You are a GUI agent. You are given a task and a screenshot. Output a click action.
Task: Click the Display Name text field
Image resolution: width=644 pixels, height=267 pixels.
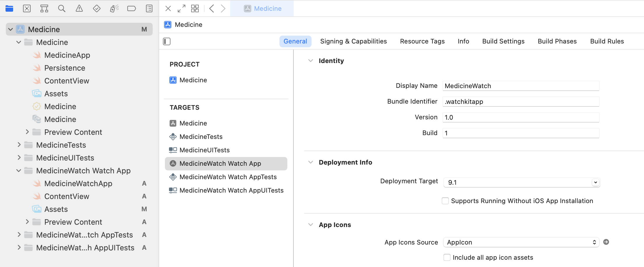click(x=520, y=86)
